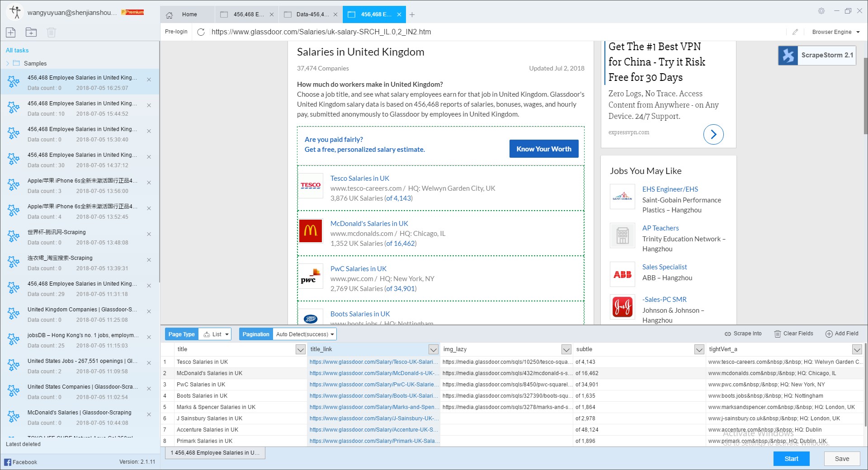This screenshot has height=470, width=868.
Task: Click the PwC logo thumbnail
Action: [311, 276]
